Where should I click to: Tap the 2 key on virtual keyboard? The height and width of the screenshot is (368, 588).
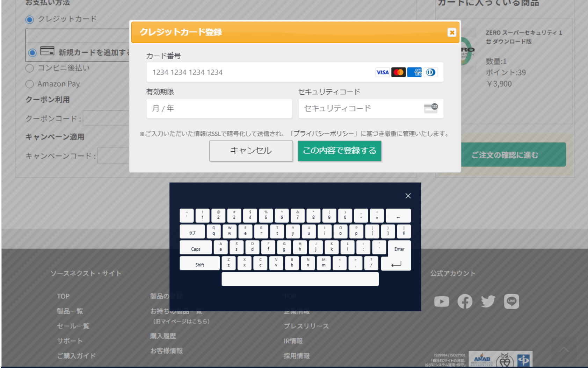(x=218, y=216)
